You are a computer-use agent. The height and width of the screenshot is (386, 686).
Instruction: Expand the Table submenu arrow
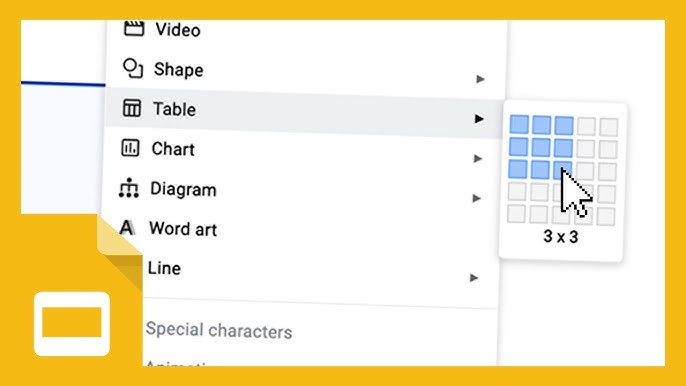(479, 119)
